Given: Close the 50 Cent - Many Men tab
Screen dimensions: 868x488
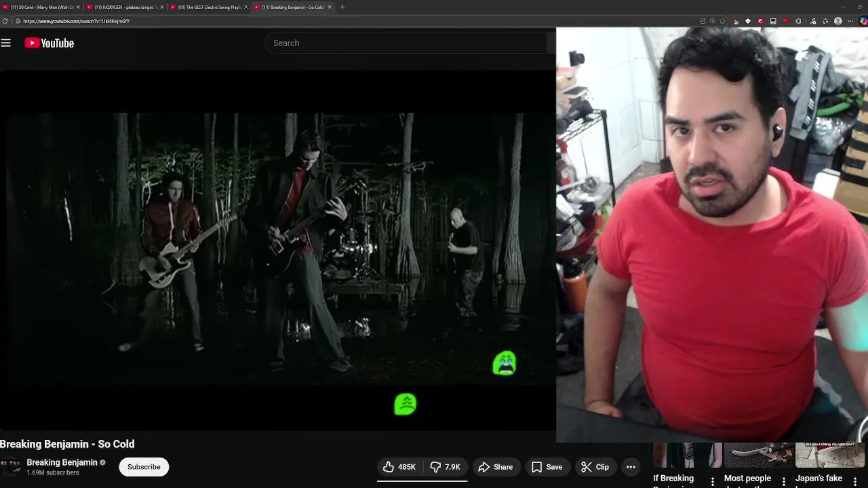Looking at the screenshot, I should click(x=78, y=7).
